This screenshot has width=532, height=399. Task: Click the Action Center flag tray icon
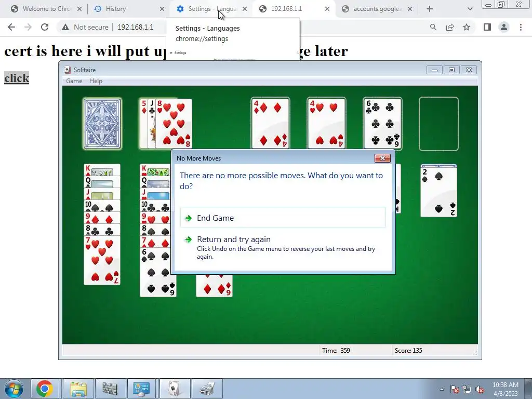tap(455, 389)
